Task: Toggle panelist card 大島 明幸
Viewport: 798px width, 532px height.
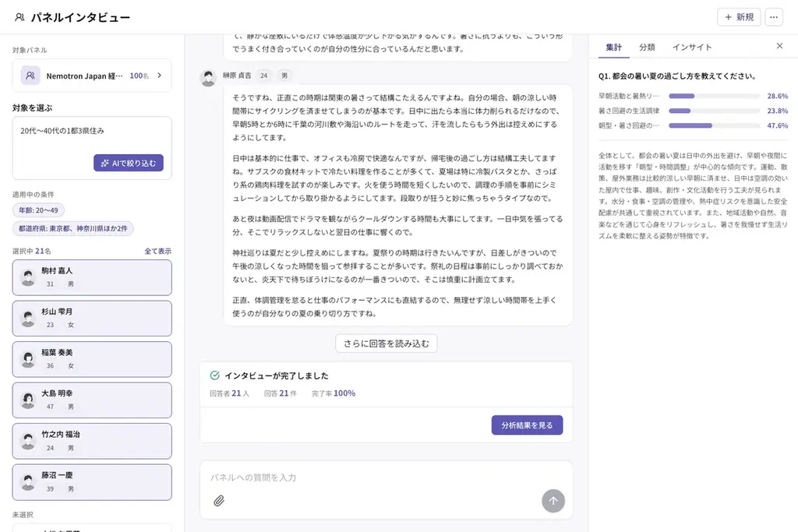Action: coord(92,400)
